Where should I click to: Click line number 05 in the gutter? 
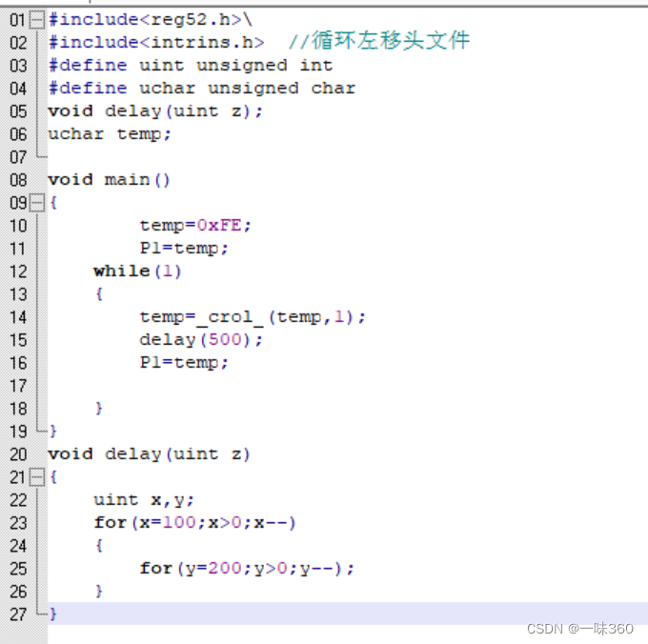[18, 111]
